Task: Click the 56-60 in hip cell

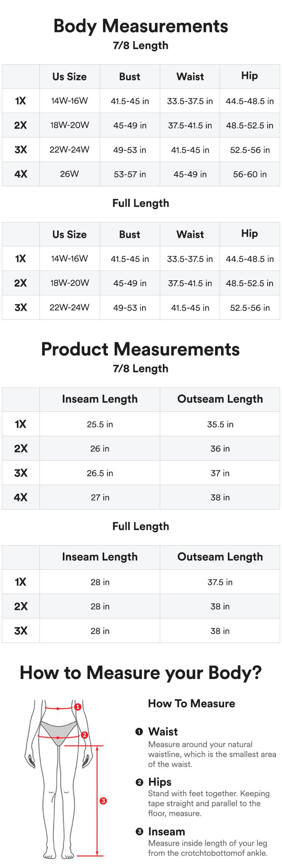Action: [x=250, y=174]
